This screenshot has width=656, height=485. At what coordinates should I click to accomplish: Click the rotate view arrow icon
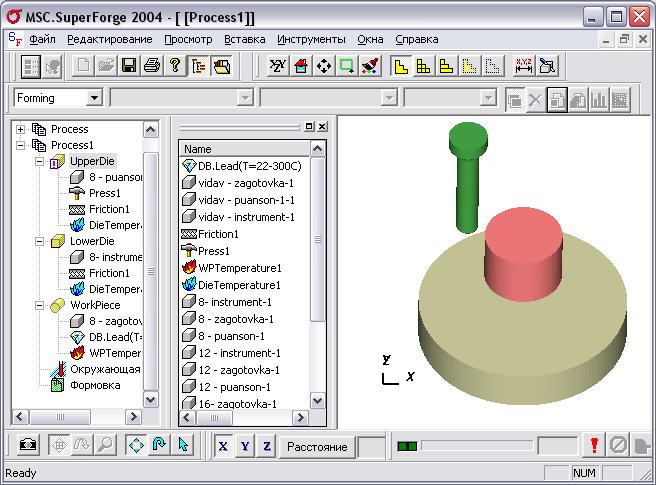(159, 444)
